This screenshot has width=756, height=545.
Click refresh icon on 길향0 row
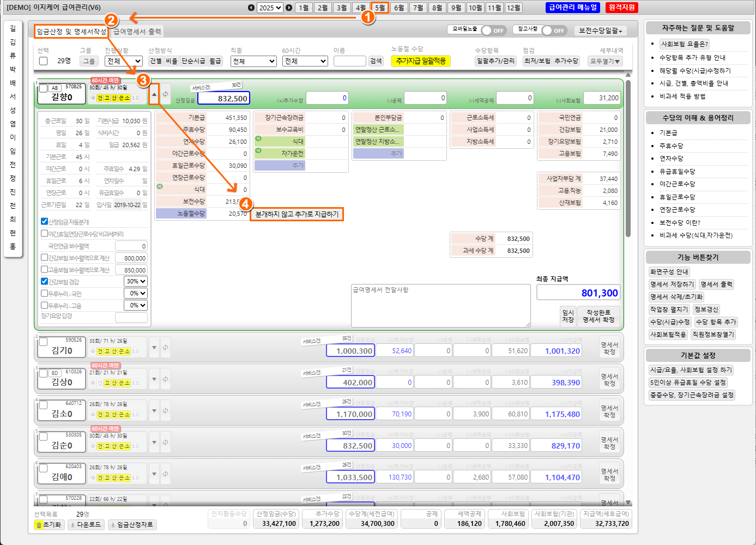point(165,94)
